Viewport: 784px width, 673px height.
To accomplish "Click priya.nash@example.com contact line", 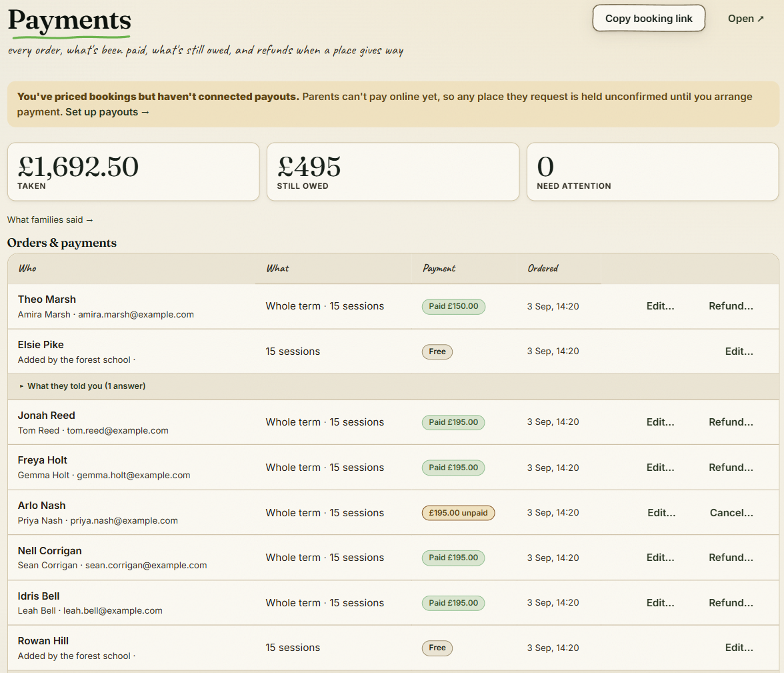I will point(98,521).
